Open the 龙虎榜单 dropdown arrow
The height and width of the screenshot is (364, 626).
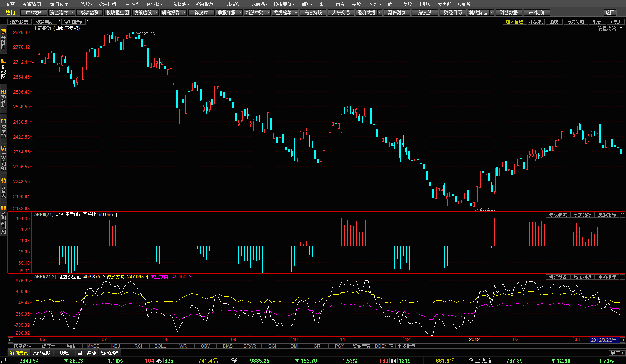[296, 13]
